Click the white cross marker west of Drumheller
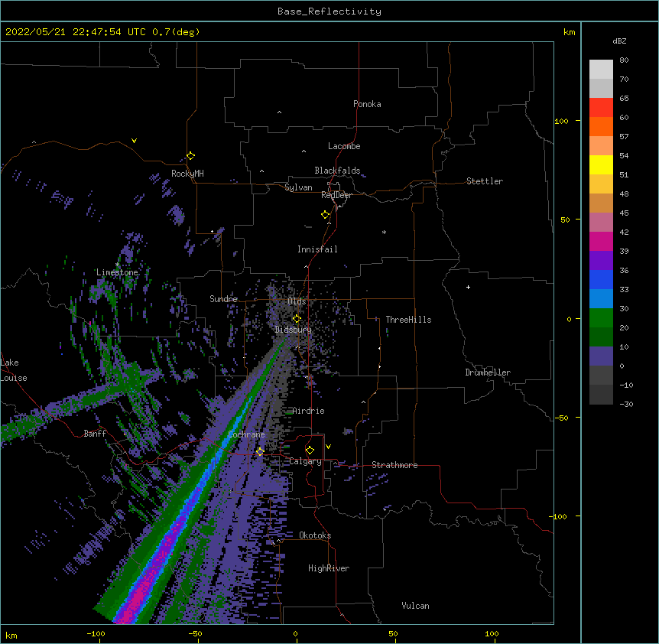This screenshot has height=644, width=659. pos(468,287)
